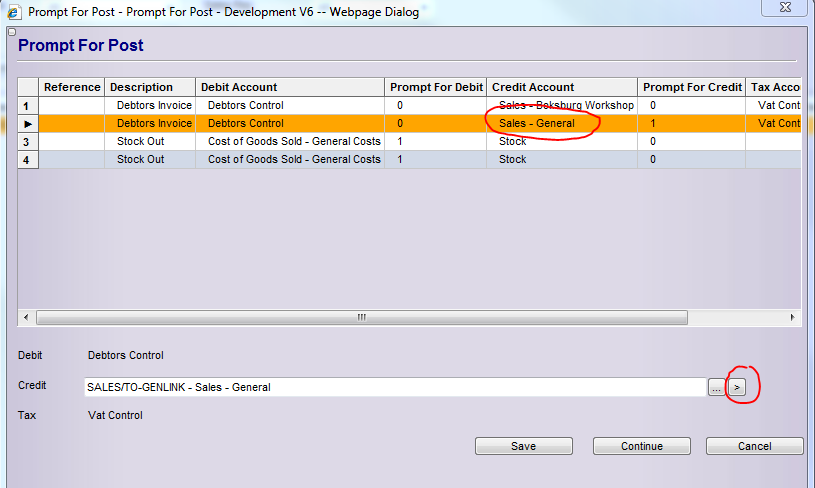The height and width of the screenshot is (488, 815).
Task: Click the ellipsis browse button beside Credit field
Action: tap(716, 387)
